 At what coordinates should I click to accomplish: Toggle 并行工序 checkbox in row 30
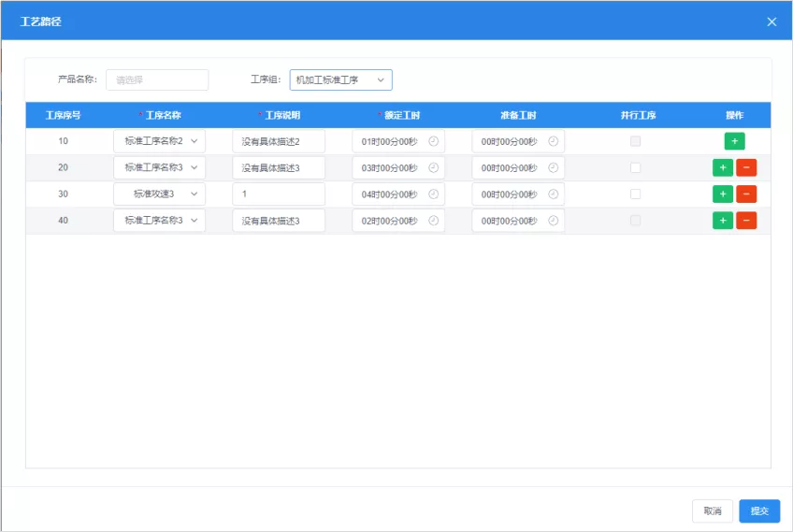[x=635, y=194]
